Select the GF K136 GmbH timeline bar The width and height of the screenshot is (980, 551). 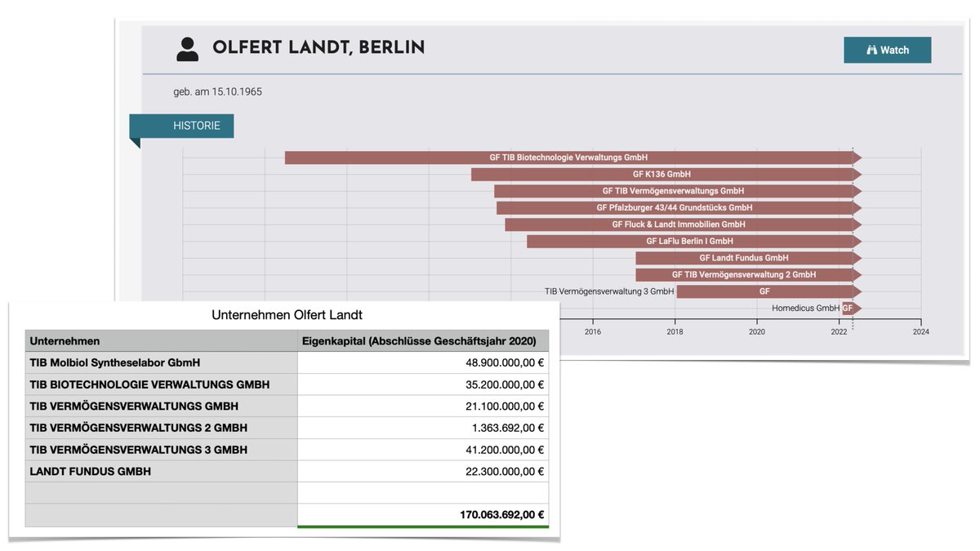pyautogui.click(x=666, y=174)
